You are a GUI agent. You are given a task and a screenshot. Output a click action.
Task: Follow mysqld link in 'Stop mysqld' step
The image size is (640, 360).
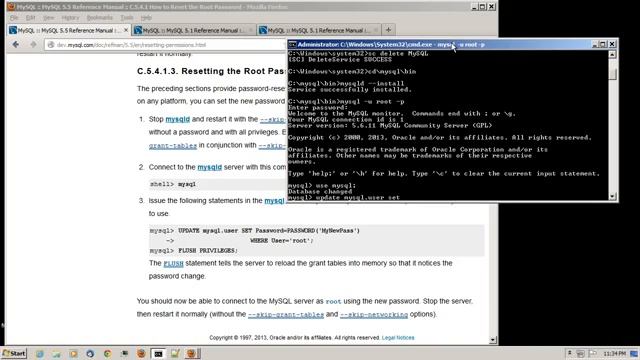178,119
